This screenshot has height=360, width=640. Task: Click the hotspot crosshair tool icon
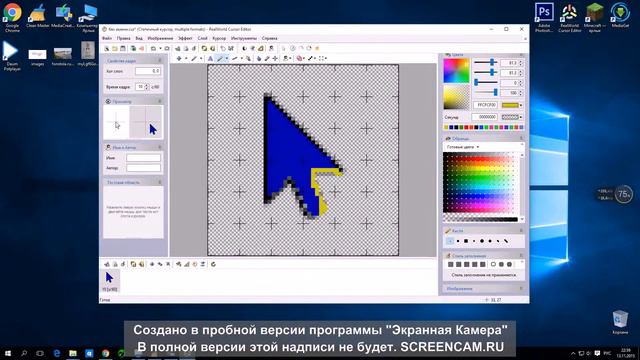tap(275, 58)
